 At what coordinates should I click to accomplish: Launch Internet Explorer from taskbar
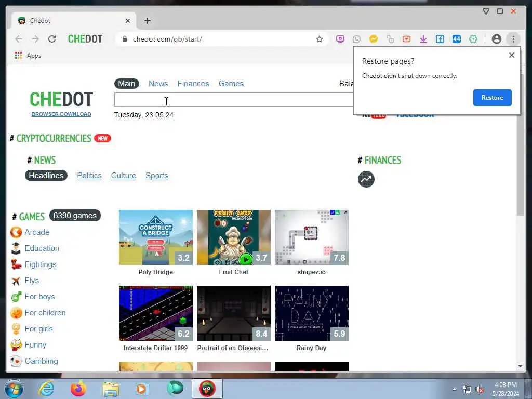pyautogui.click(x=46, y=389)
